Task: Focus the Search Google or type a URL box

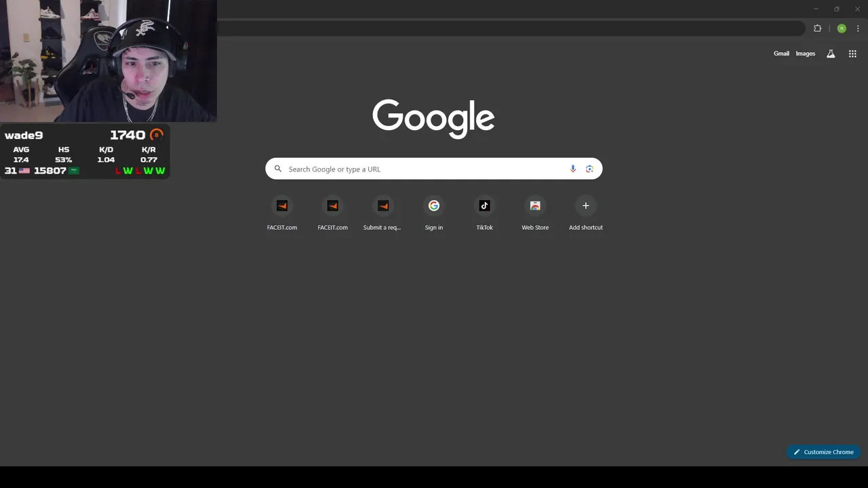Action: click(x=434, y=169)
